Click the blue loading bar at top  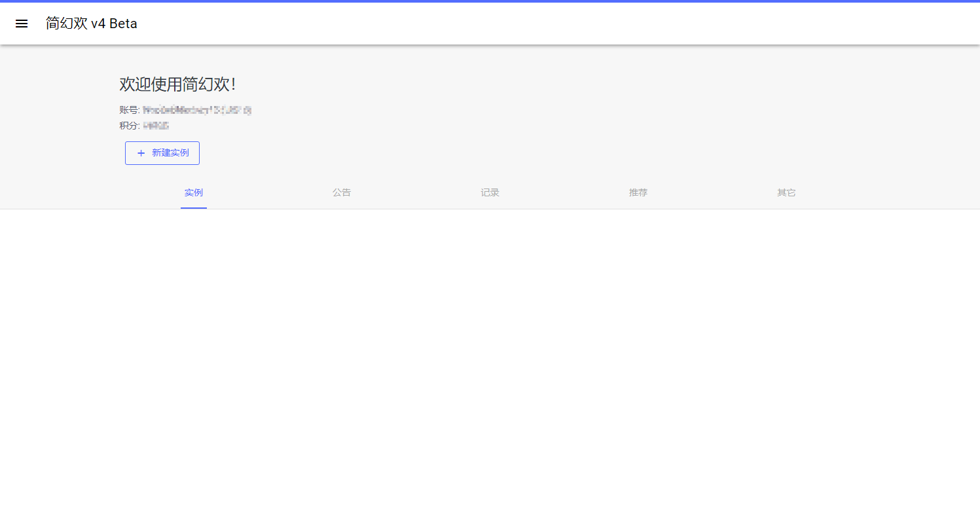point(490,1)
